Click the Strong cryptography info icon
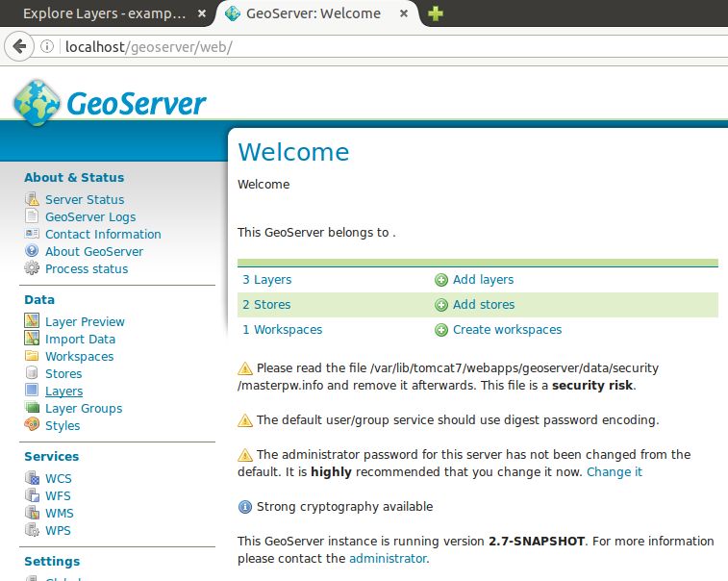Screen dimensions: 728x581 point(244,507)
